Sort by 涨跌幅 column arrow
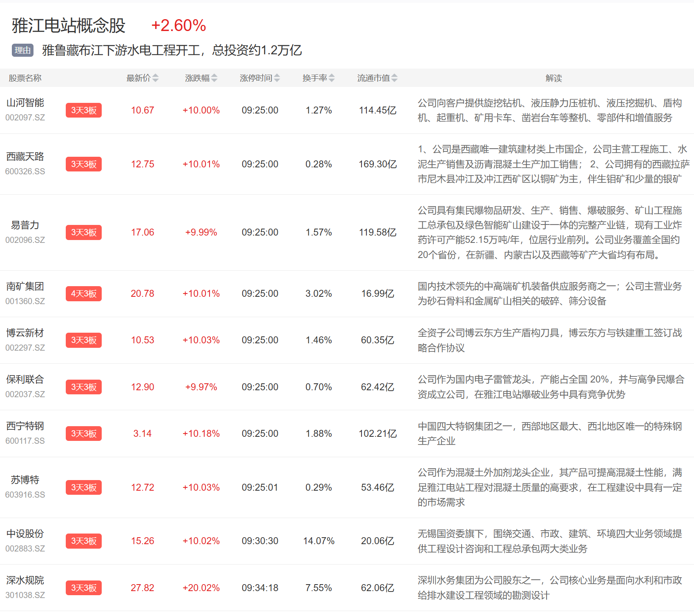694x616 pixels. [x=214, y=78]
